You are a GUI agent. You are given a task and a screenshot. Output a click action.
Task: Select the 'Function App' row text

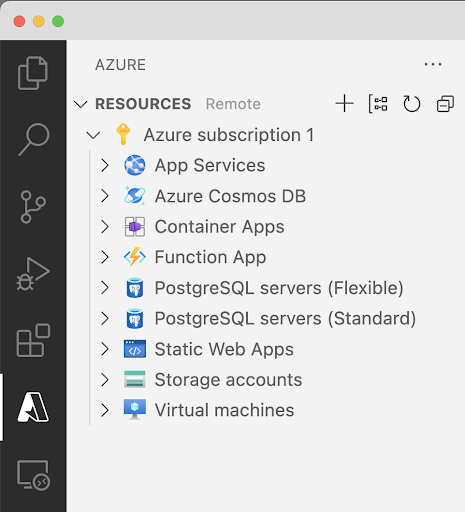211,258
